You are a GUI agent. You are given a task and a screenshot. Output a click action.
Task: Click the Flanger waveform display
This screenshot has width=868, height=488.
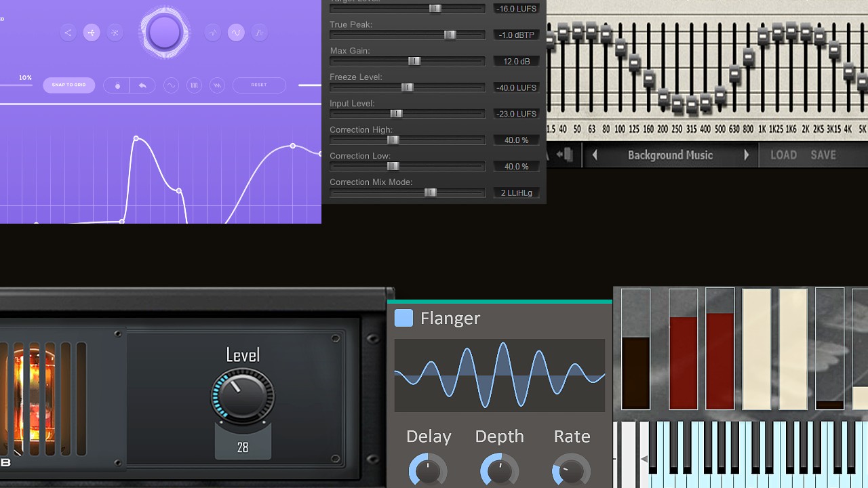point(499,375)
